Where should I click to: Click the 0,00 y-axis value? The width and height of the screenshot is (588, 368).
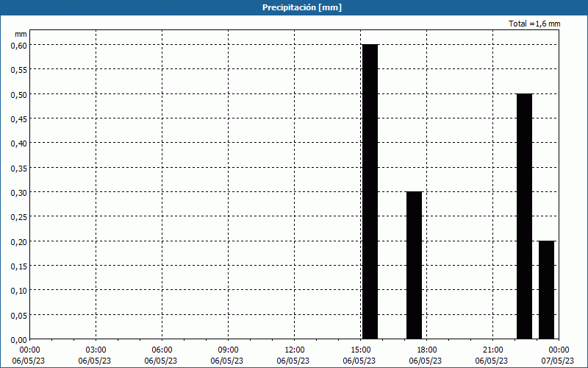coord(19,340)
